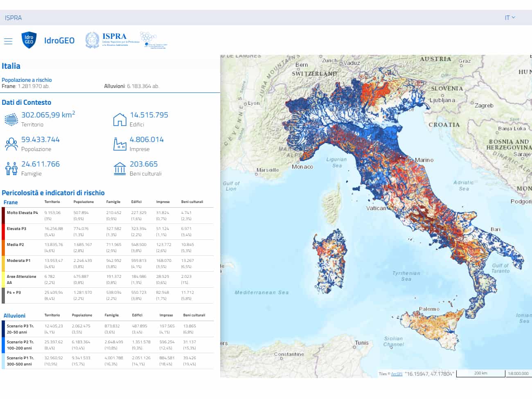Image resolution: width=532 pixels, height=399 pixels.
Task: Click the Dati di Contesto heading
Action: [x=27, y=102]
